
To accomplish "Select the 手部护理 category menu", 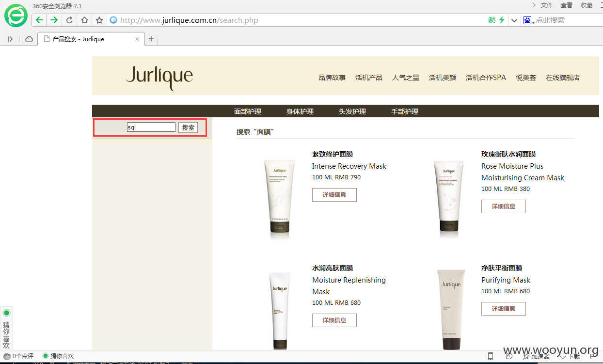I will (405, 111).
